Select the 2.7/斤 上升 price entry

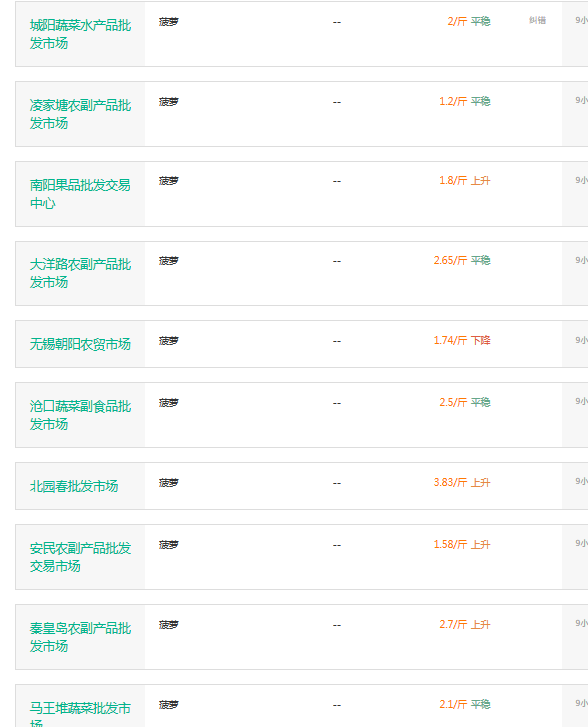(x=465, y=625)
